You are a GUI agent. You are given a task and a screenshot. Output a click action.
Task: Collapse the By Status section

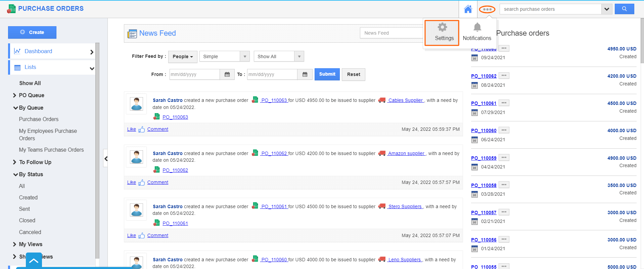pos(15,175)
